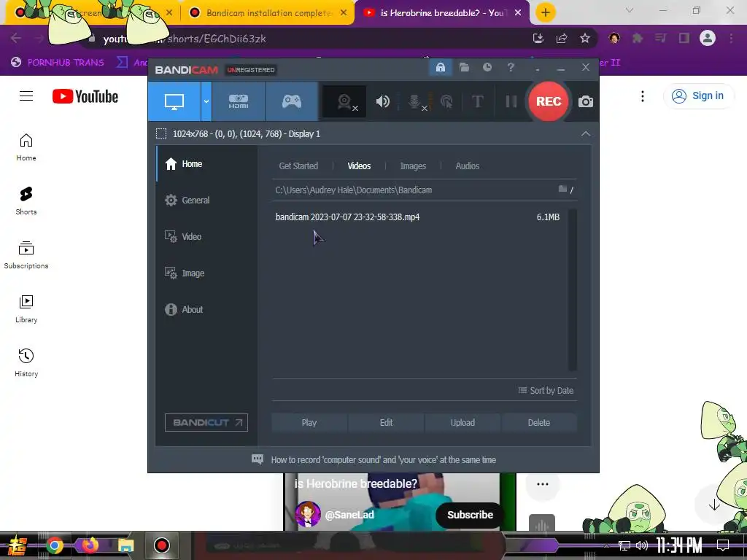This screenshot has width=747, height=560.
Task: Take a screenshot with the camera icon
Action: [x=586, y=101]
